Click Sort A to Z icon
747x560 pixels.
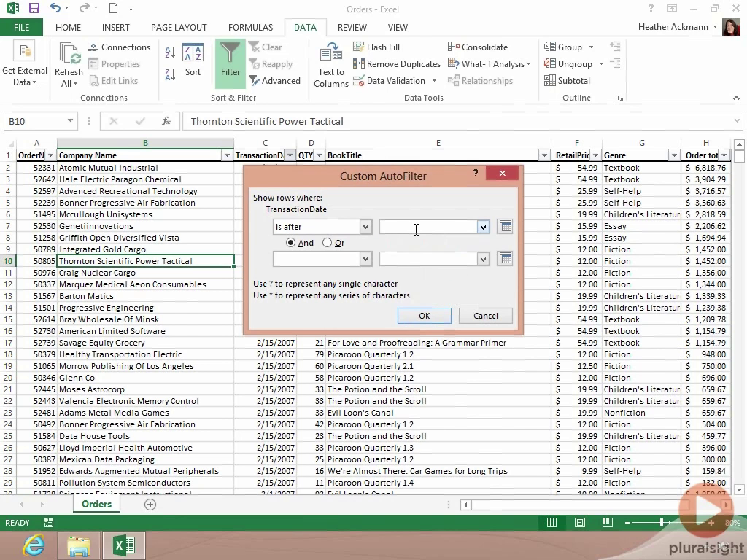(x=170, y=52)
